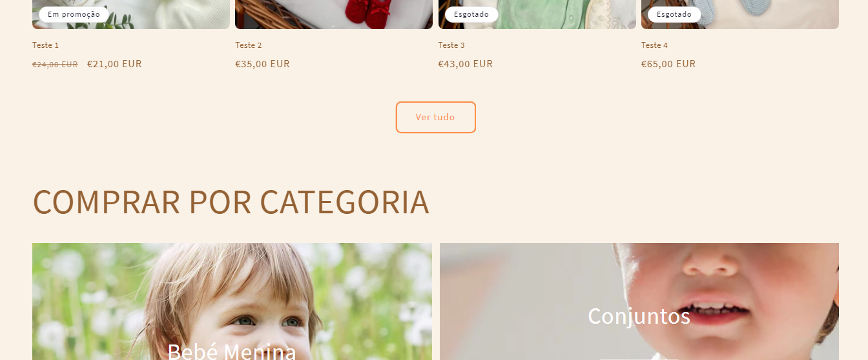
Task: Click the Ver tudo button
Action: click(436, 117)
